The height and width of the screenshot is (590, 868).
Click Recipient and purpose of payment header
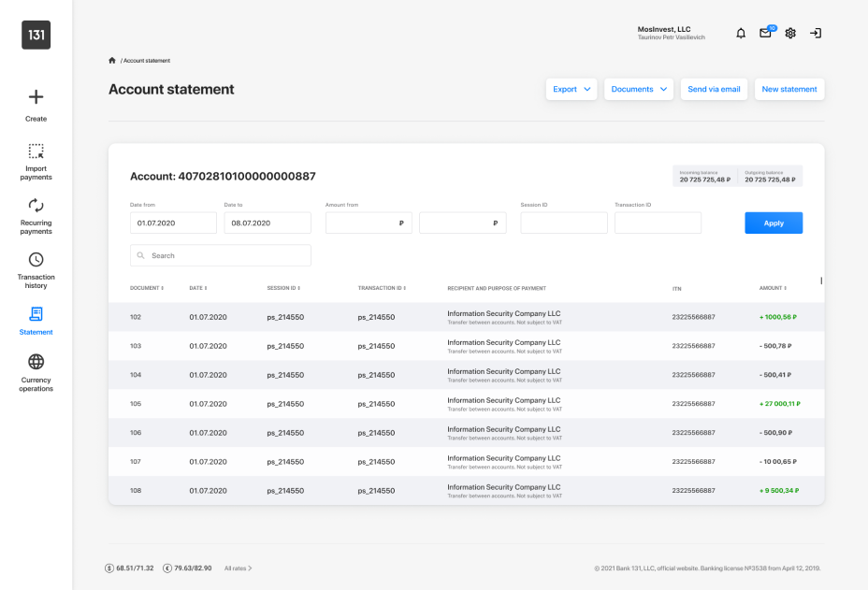tap(497, 288)
